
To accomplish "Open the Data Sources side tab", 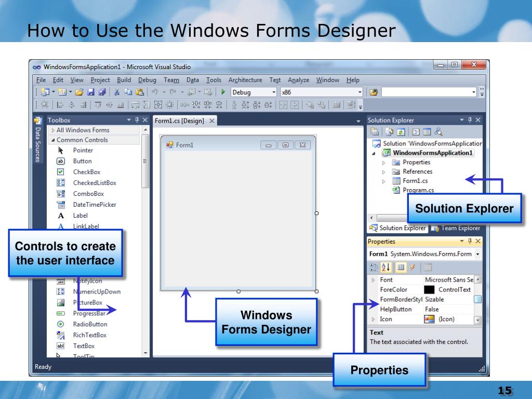I will click(37, 140).
